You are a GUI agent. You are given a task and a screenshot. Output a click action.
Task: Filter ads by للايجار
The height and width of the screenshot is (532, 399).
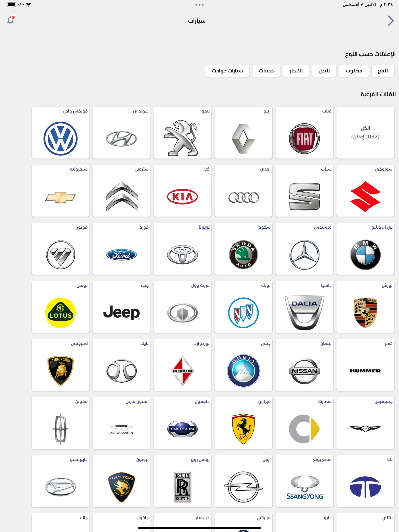click(x=296, y=71)
